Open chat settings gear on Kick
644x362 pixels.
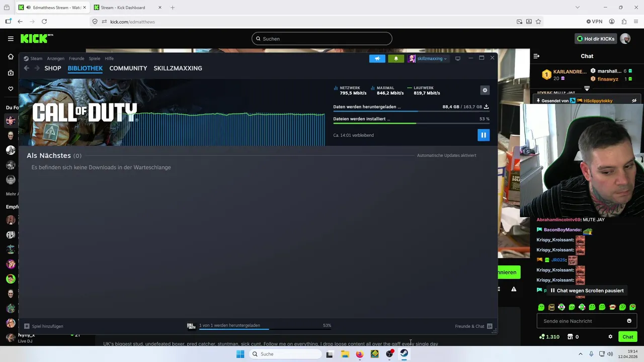610,337
